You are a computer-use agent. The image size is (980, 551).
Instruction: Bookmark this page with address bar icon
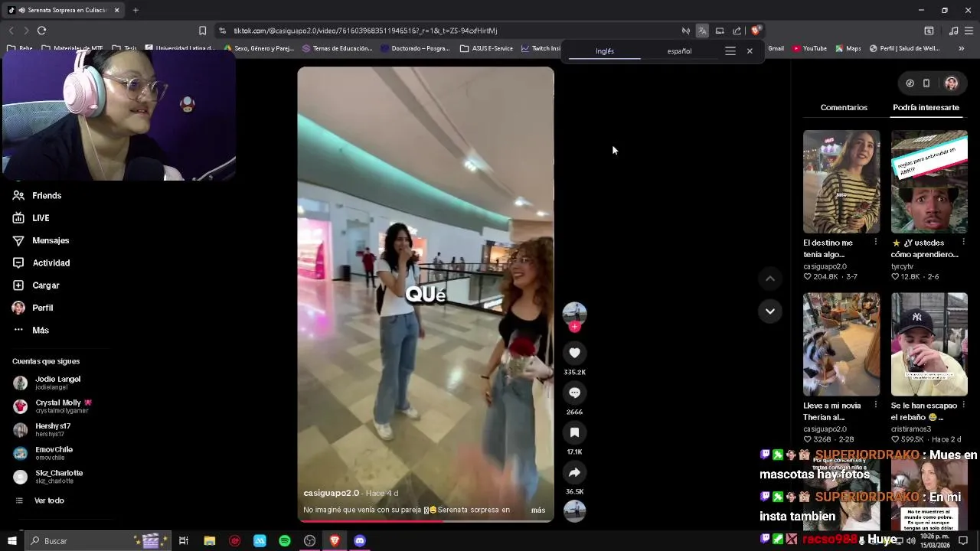(202, 31)
